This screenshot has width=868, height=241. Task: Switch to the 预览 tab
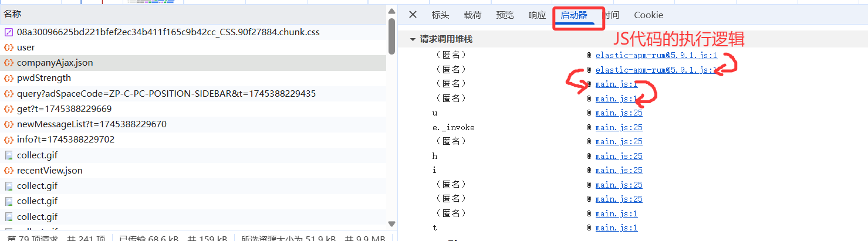(505, 15)
